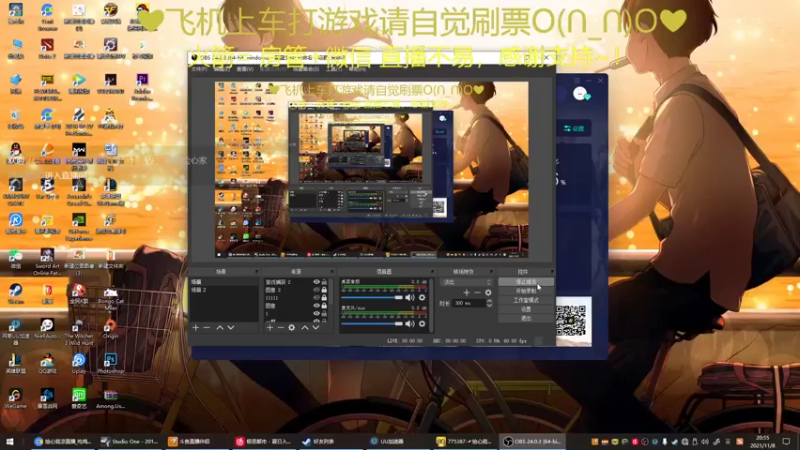
Task: Open the iQIYI green desktop shortcut
Action: point(79,399)
